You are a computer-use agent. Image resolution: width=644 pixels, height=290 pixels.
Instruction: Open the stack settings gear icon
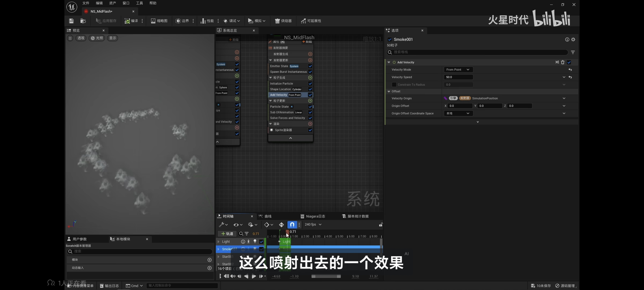click(x=573, y=39)
